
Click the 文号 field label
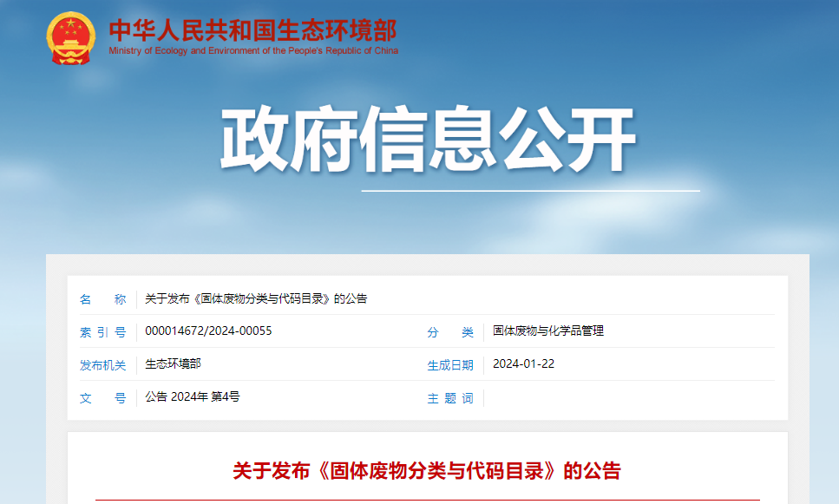point(100,398)
